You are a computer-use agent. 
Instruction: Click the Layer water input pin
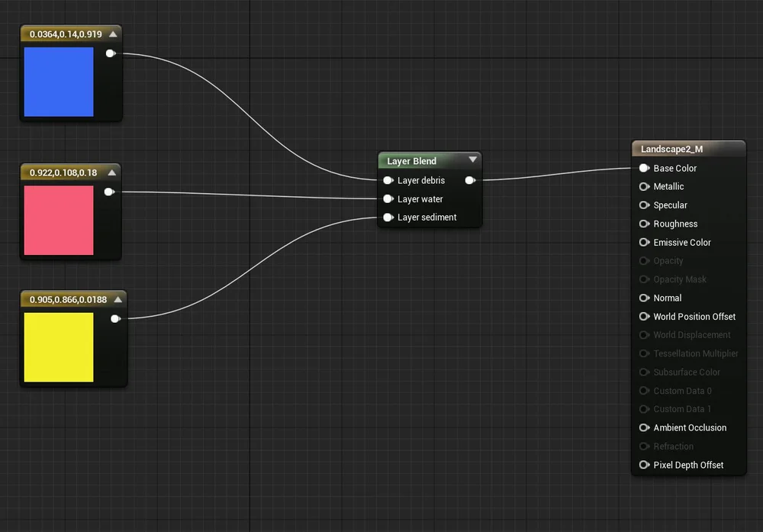click(388, 198)
